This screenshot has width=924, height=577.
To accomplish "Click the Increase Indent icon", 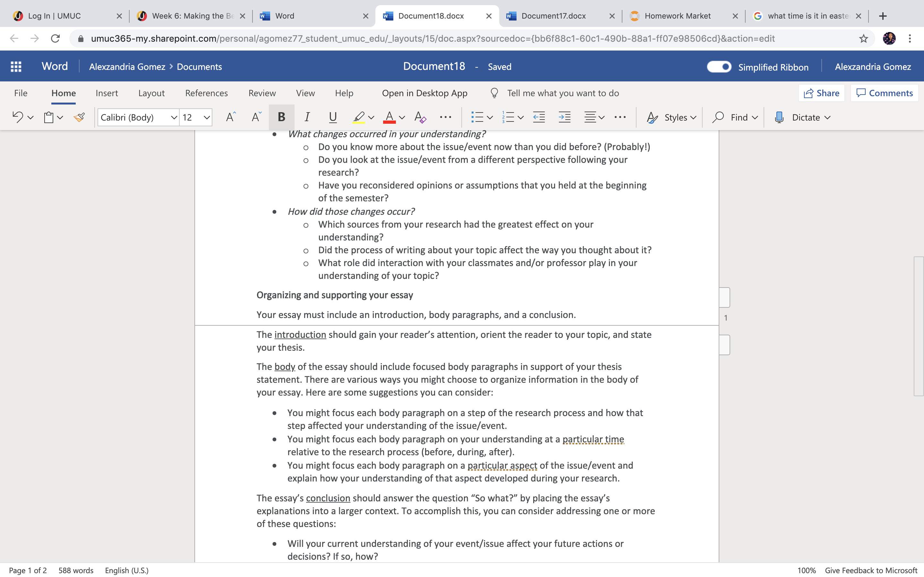I will [x=564, y=117].
